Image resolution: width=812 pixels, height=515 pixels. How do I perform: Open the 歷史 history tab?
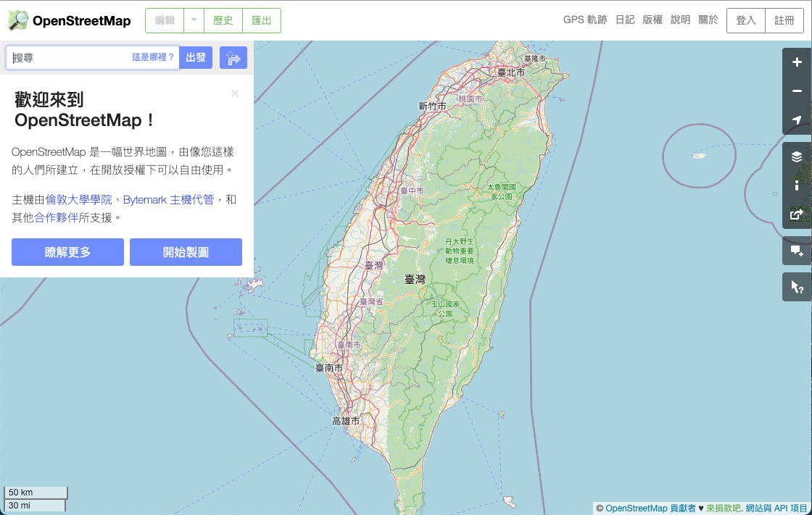pyautogui.click(x=223, y=20)
